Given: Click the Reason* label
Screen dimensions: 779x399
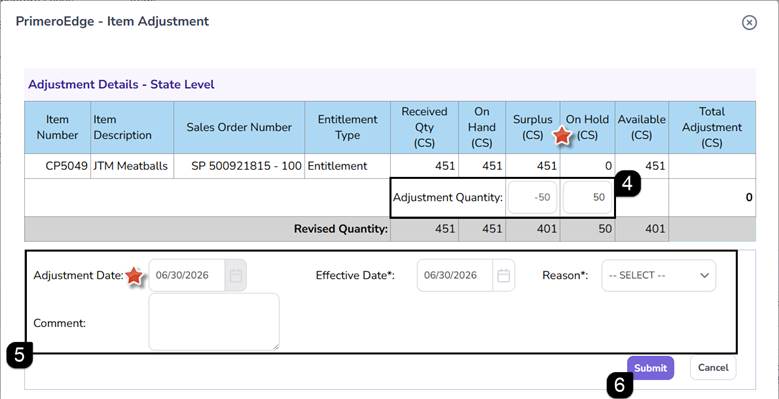Looking at the screenshot, I should pos(565,275).
